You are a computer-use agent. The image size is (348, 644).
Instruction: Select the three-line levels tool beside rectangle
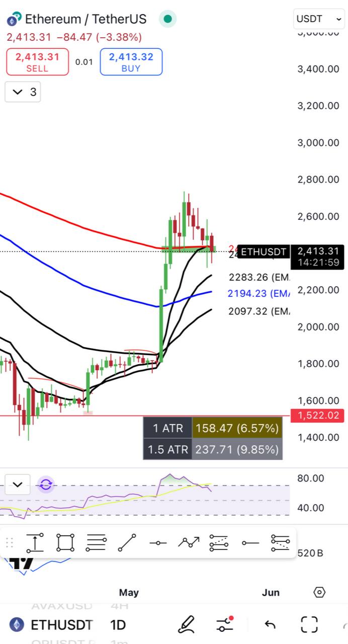click(96, 543)
